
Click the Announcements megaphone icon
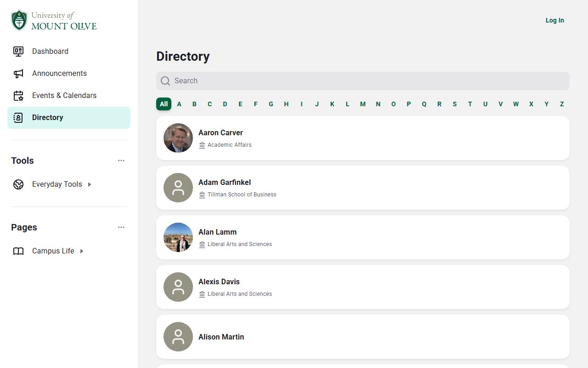[x=18, y=73]
